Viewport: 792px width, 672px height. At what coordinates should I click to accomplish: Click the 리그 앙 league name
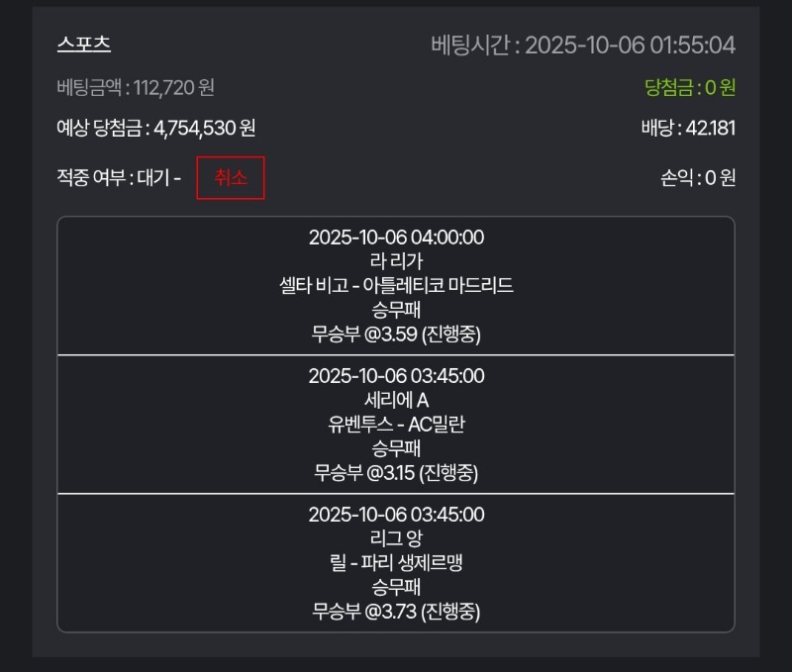[x=396, y=539]
